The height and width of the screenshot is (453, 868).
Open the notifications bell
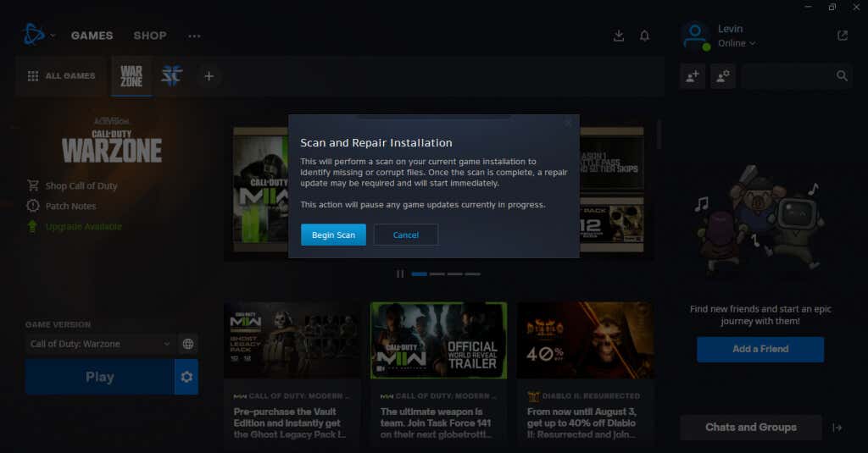click(x=644, y=36)
